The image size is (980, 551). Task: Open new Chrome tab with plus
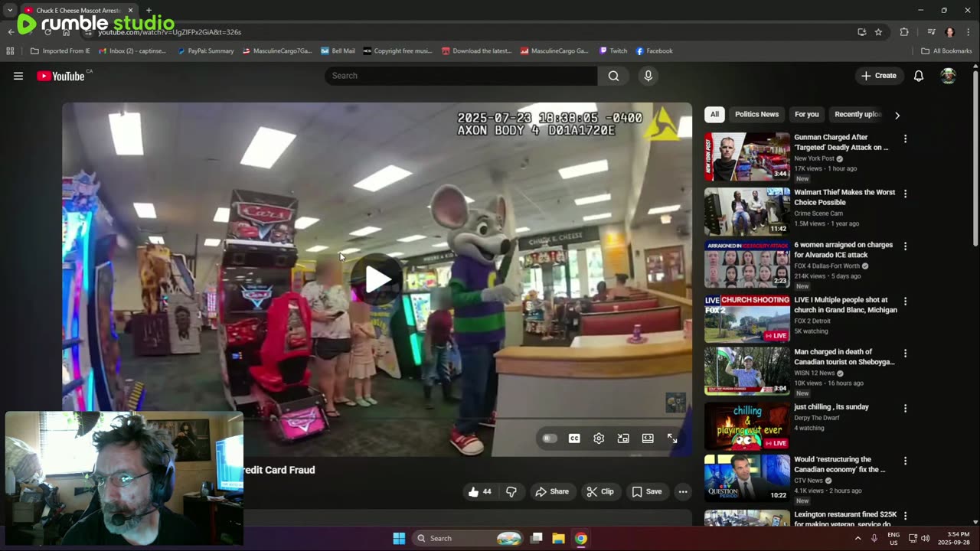point(149,11)
